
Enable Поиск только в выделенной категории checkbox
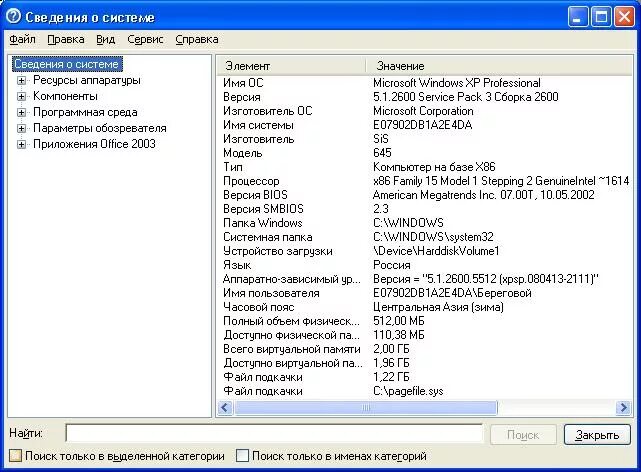[x=16, y=456]
